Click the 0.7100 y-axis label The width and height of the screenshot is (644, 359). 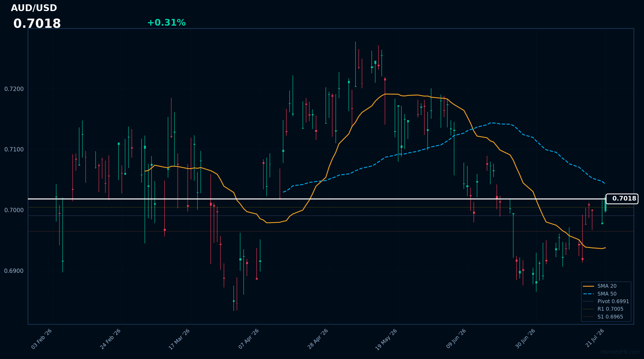14,150
